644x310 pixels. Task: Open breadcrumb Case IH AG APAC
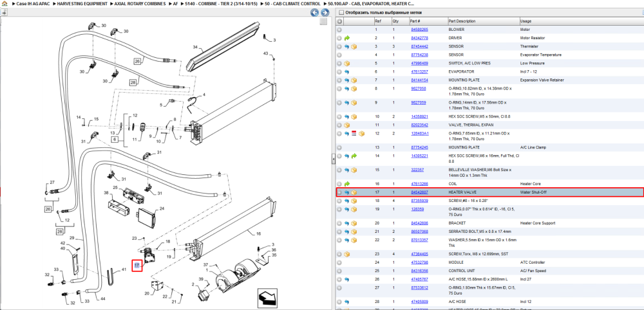click(x=33, y=3)
